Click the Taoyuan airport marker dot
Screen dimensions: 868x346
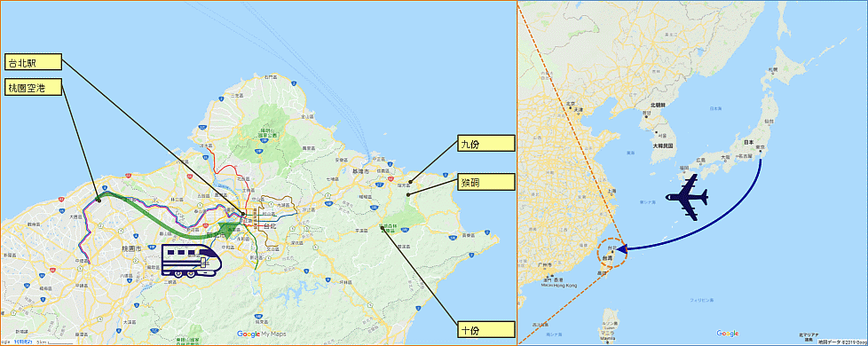[99, 200]
